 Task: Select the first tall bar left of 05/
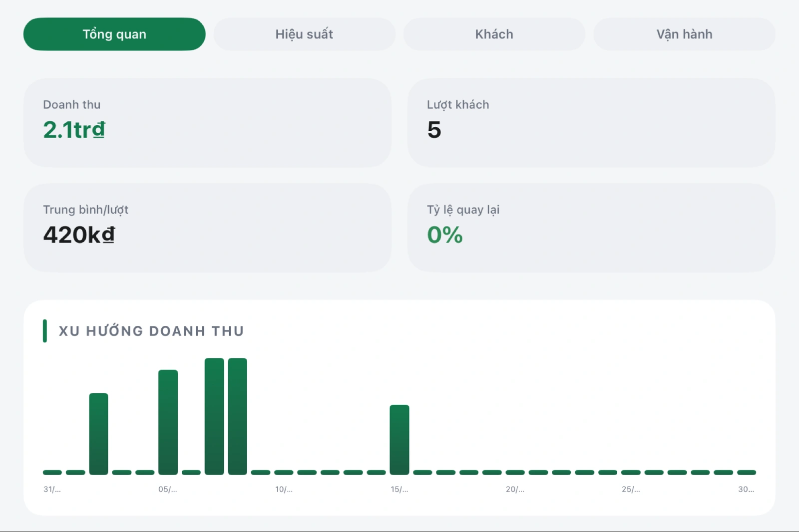pos(99,434)
